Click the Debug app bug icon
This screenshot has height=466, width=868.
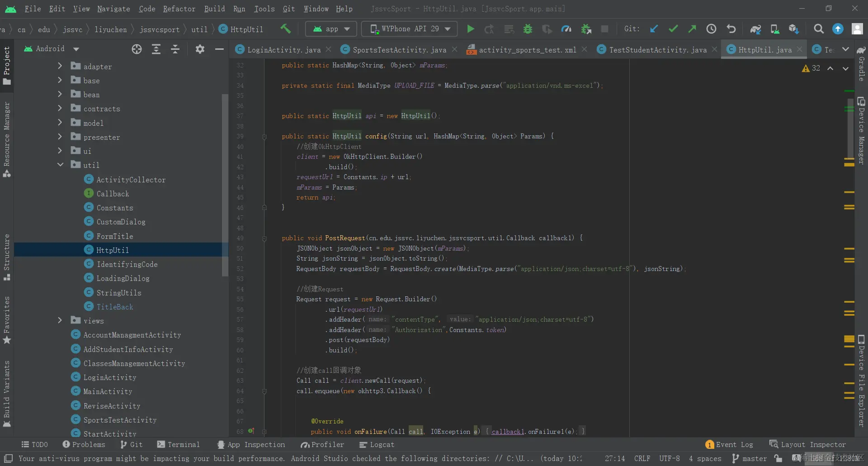tap(528, 29)
